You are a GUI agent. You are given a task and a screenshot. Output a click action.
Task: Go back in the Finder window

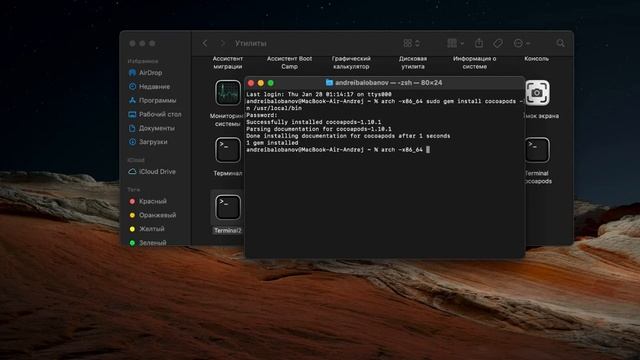205,43
